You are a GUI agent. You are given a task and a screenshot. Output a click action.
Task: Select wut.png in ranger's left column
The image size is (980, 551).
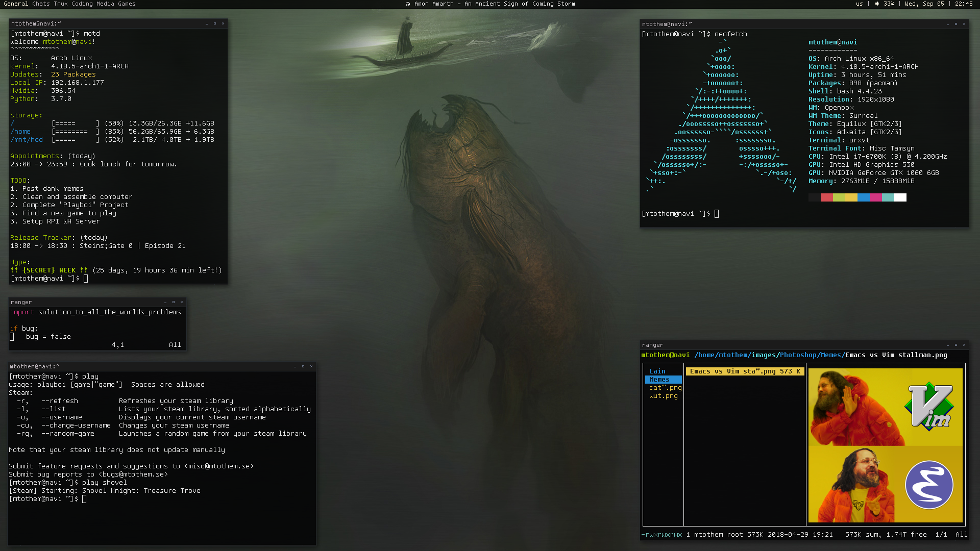[x=664, y=396]
